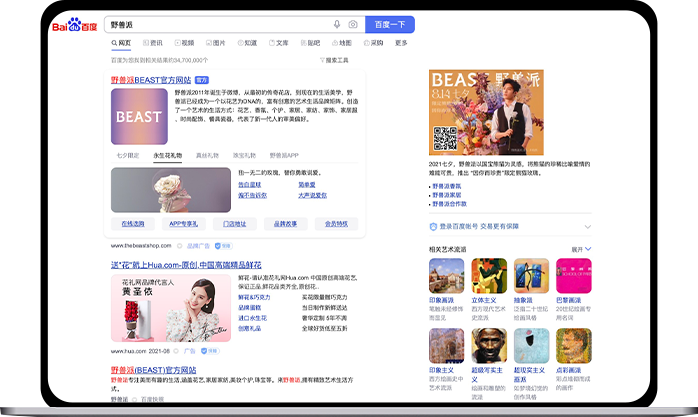Open the 搜索工具 search tools filter

335,60
